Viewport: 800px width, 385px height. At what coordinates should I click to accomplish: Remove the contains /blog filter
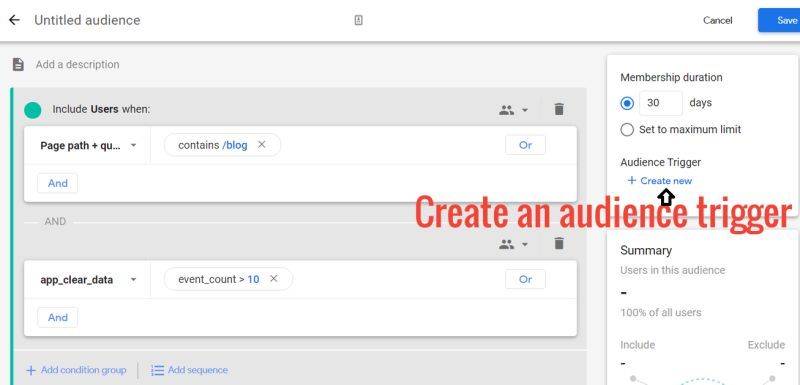coord(262,145)
